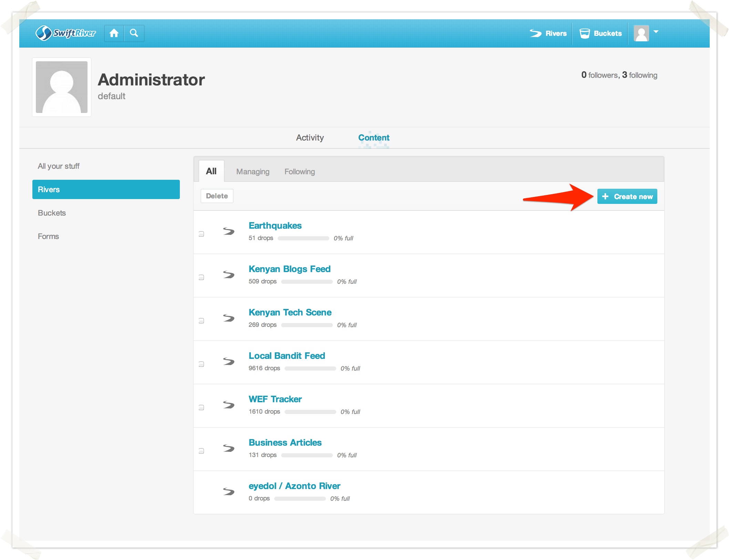
Task: Check the Earthquakes river checkbox
Action: tap(202, 234)
